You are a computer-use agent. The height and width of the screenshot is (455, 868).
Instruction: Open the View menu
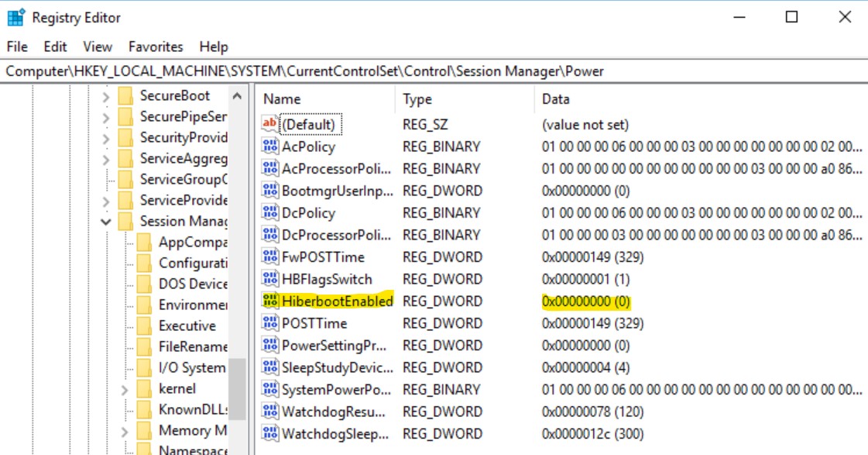98,47
